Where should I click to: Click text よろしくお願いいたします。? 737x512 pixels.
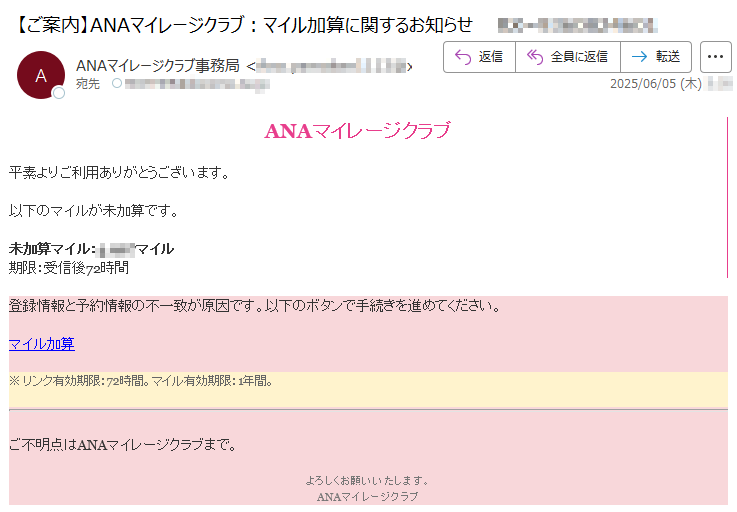pos(367,480)
